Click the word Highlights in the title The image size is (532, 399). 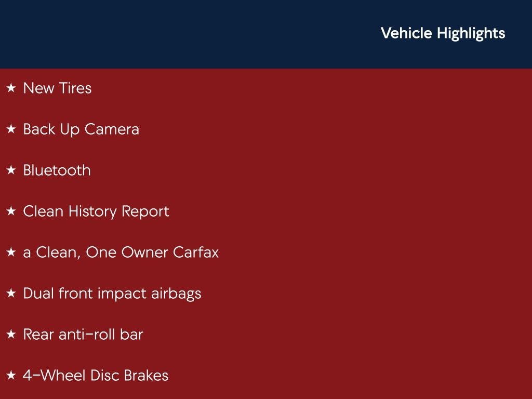[x=471, y=33]
